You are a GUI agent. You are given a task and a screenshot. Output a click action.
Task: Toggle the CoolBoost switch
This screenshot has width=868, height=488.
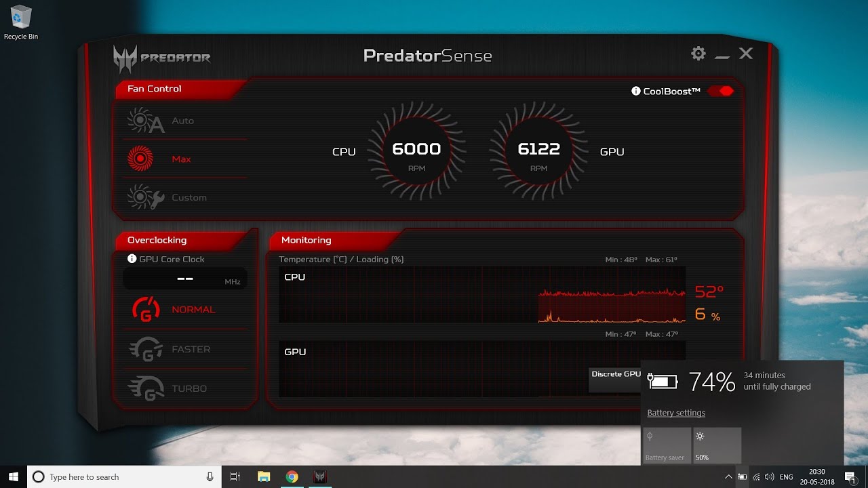720,91
